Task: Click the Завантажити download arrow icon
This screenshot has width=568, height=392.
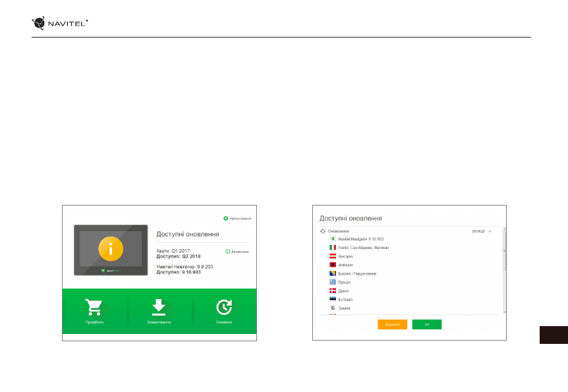Action: click(x=159, y=307)
